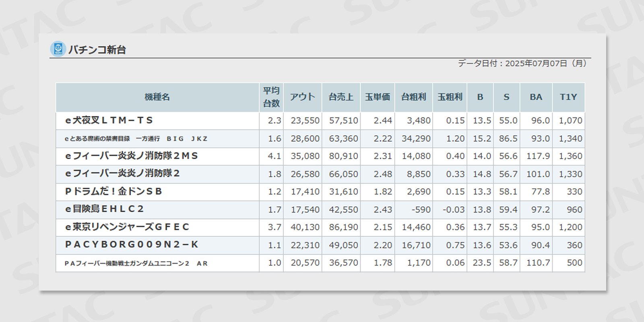
Task: Click BA value 101.0
Action: click(538, 174)
